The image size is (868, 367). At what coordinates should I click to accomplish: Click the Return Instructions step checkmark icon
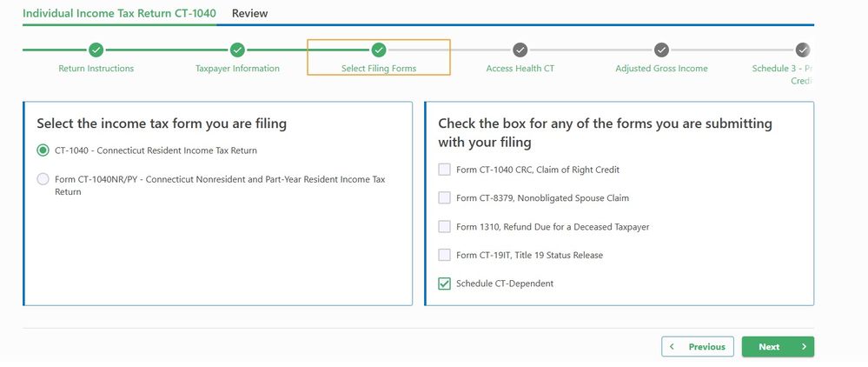96,50
